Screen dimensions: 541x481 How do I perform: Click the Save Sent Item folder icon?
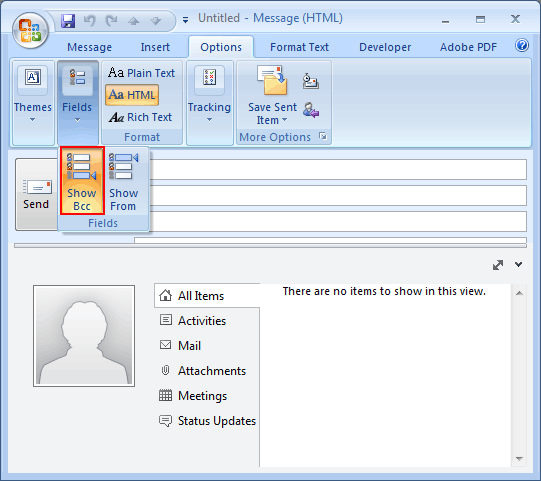[x=272, y=80]
